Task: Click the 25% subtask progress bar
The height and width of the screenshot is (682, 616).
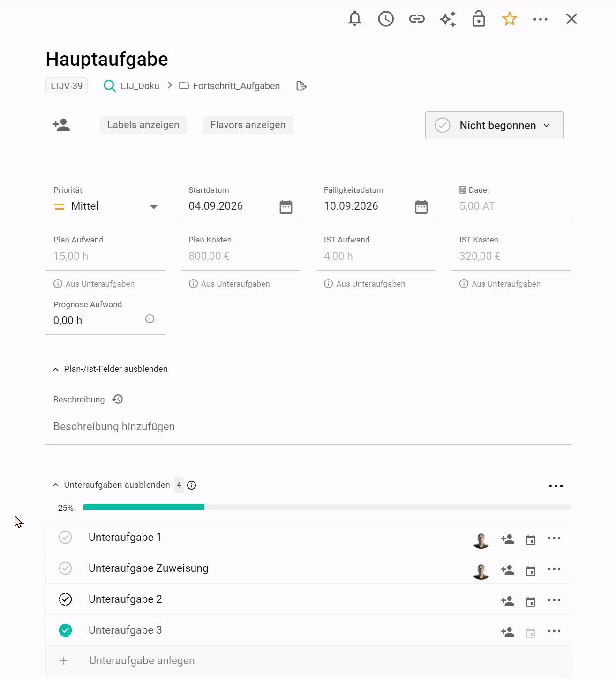Action: (327, 508)
